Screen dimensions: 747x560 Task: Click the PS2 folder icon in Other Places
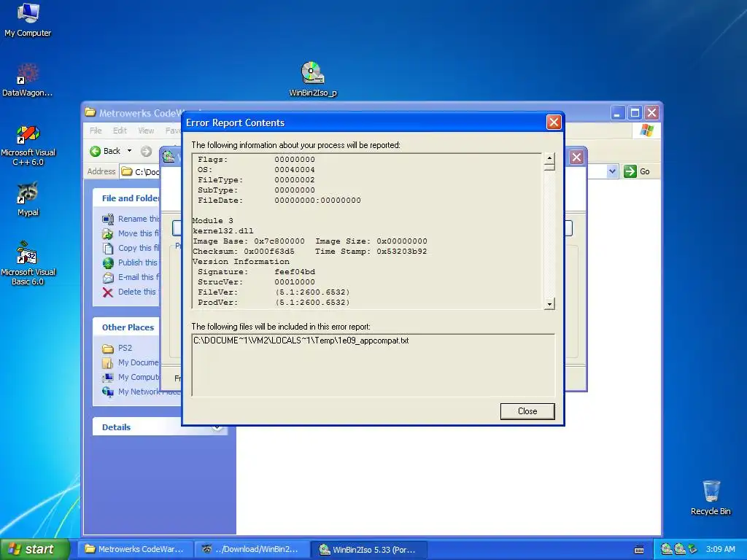(x=108, y=349)
